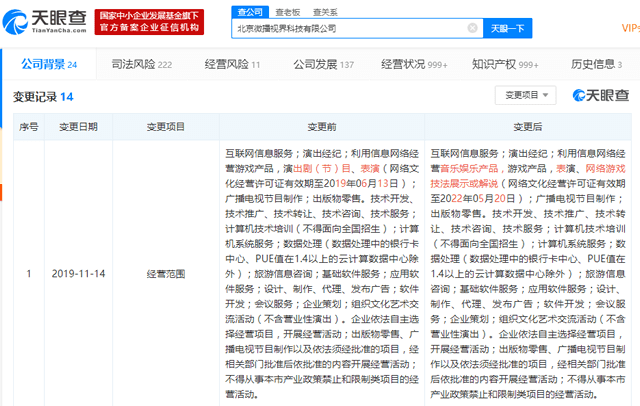The height and width of the screenshot is (406, 640).
Task: Click the red 出剧（节）目 text in 变更前
Action: point(322,169)
